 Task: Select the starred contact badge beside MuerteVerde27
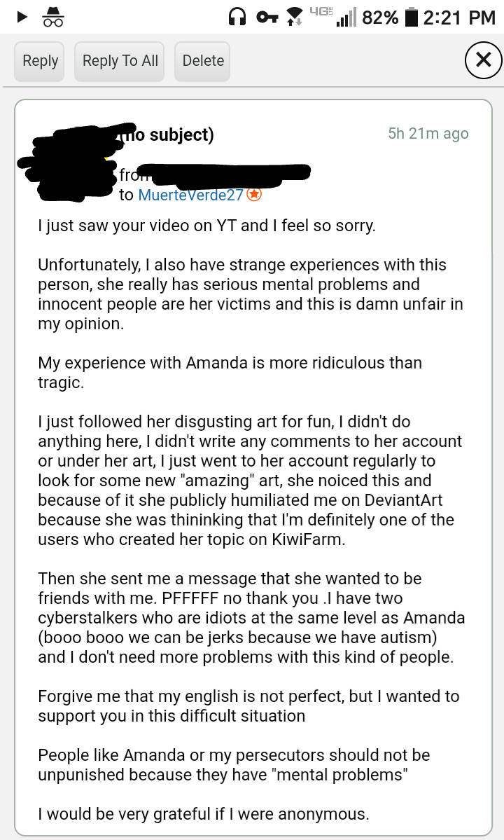pyautogui.click(x=252, y=195)
